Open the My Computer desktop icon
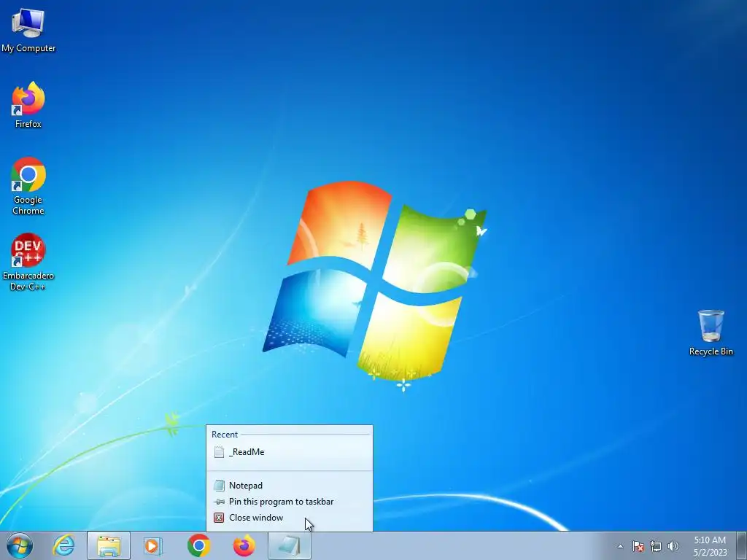Viewport: 747px width, 560px height. coord(28,29)
